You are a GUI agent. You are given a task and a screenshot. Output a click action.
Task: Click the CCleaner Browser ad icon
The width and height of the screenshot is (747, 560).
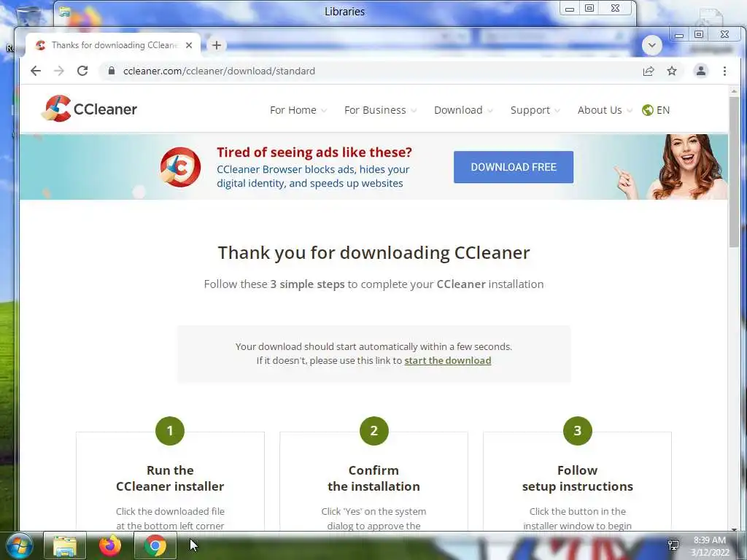[x=180, y=167]
